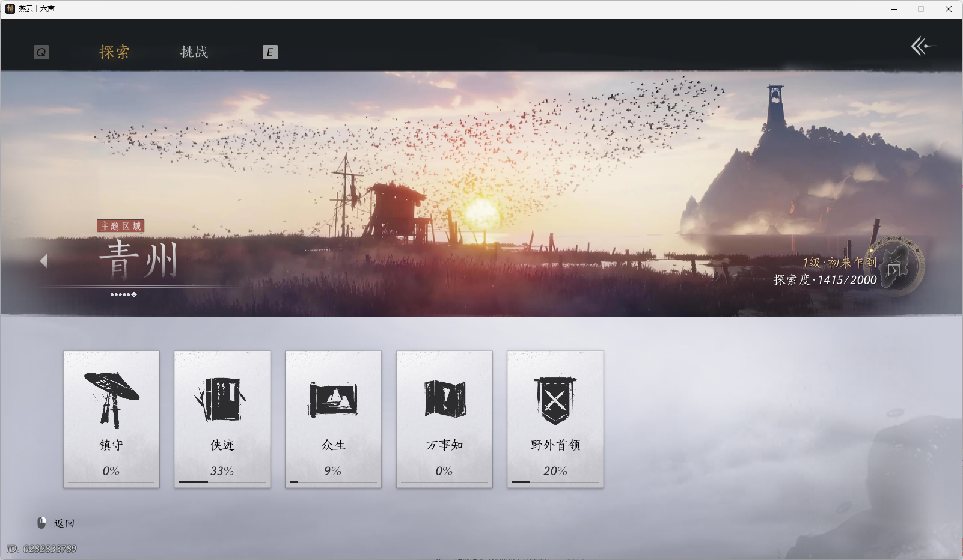Select the 探索 tab

coord(115,53)
